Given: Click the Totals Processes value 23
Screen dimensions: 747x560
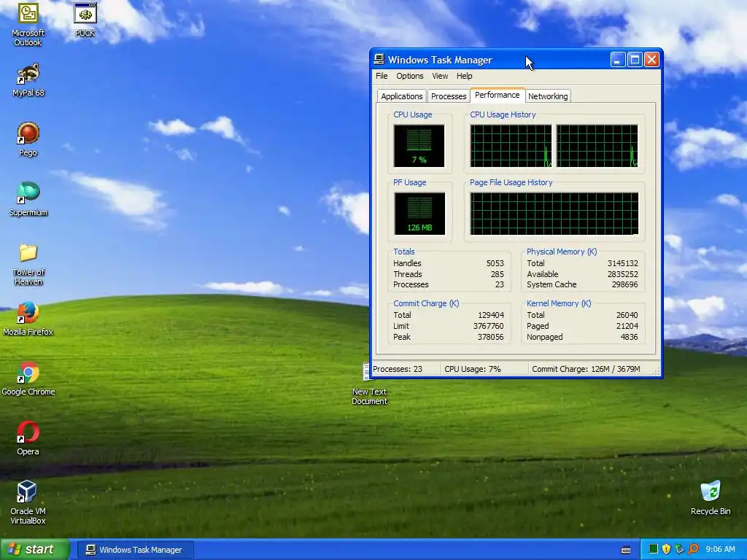Looking at the screenshot, I should [x=499, y=285].
